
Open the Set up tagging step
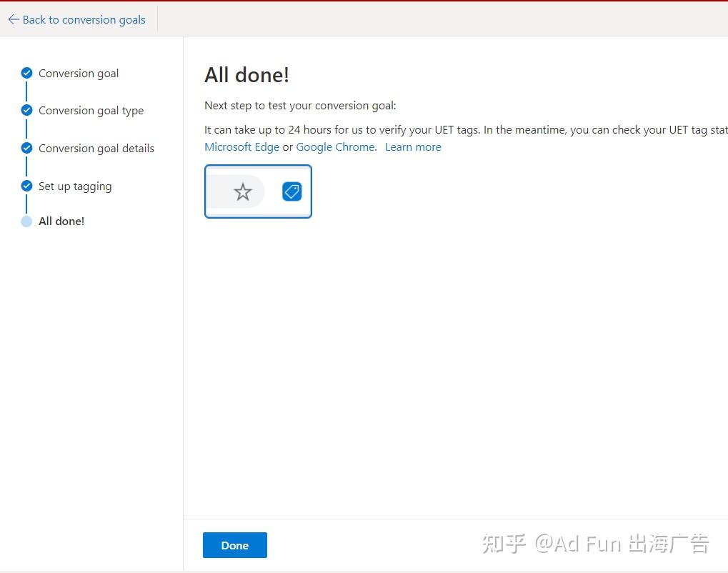(75, 186)
